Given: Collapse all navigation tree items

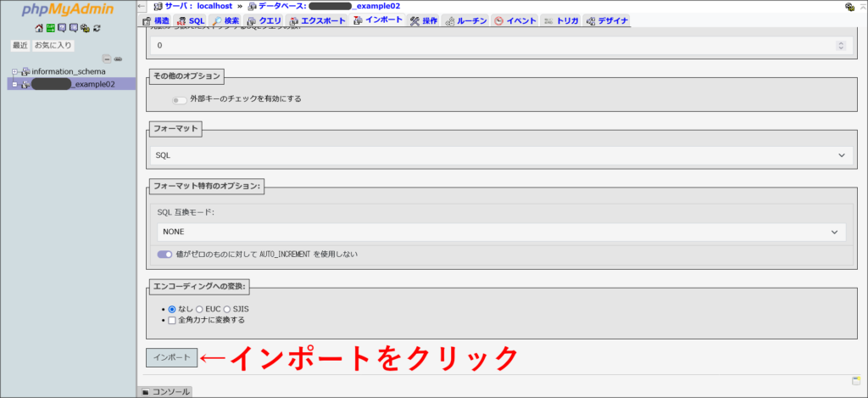Looking at the screenshot, I should pyautogui.click(x=107, y=59).
